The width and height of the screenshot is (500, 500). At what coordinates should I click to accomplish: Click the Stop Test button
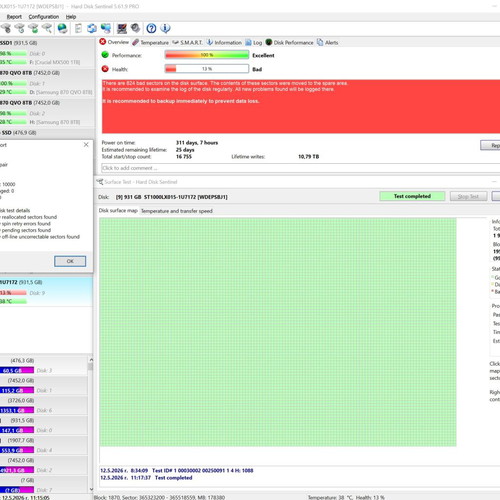coord(468,196)
